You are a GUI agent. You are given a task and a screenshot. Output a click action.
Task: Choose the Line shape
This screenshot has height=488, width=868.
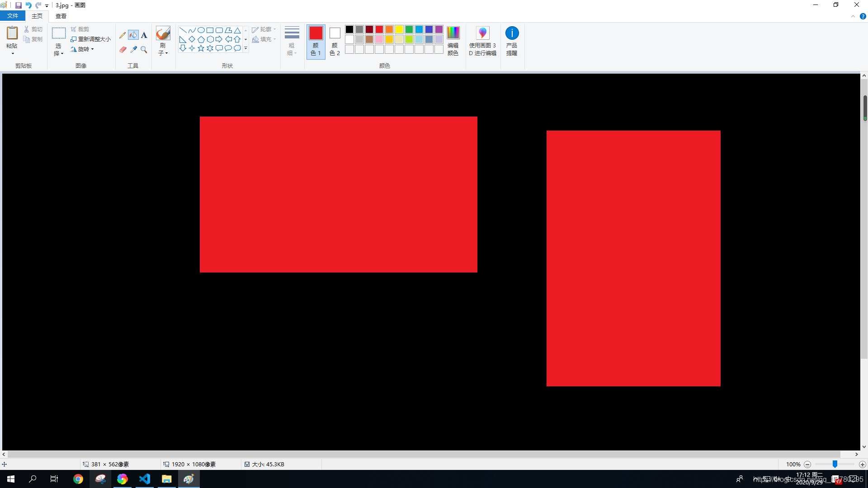[x=183, y=30]
